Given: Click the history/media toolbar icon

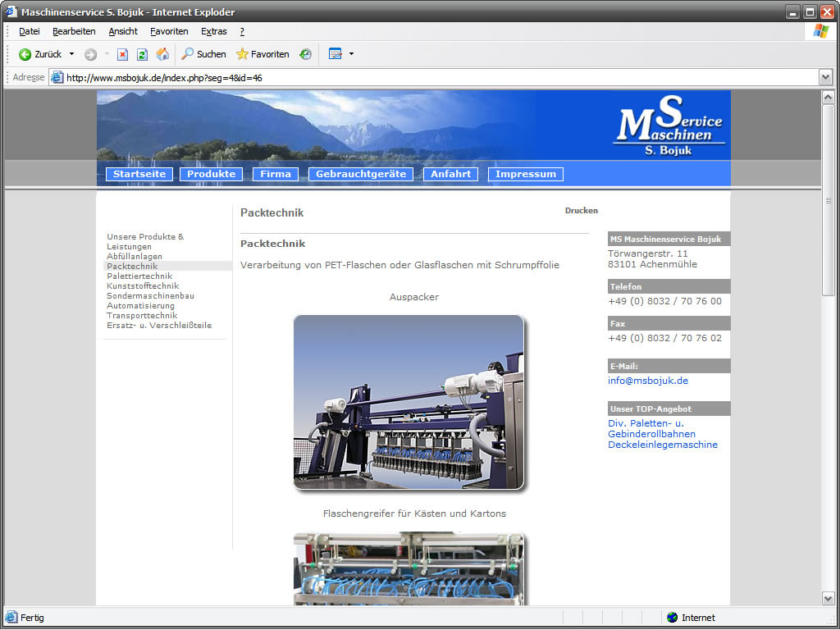Looking at the screenshot, I should pos(305,54).
